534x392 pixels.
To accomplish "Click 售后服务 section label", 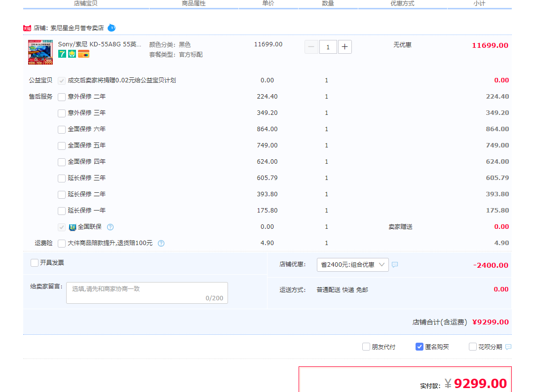I will coord(40,97).
